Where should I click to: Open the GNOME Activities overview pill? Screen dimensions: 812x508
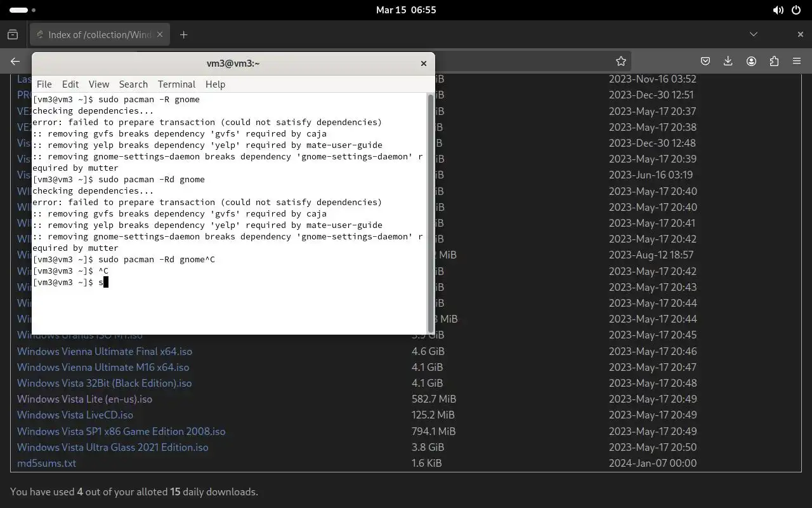[23, 10]
